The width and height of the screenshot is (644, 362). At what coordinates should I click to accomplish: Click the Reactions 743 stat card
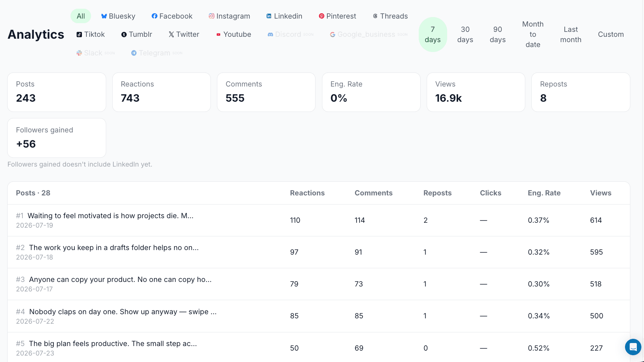click(x=162, y=92)
